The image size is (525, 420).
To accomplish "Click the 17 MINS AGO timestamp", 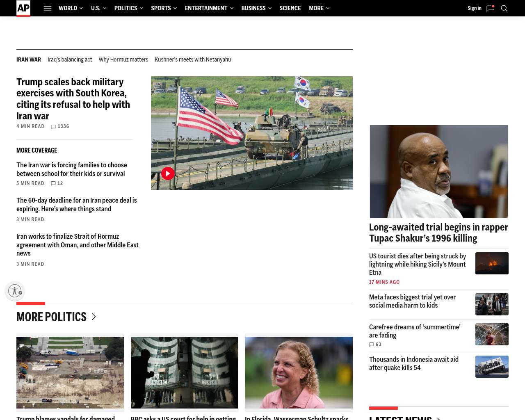I will point(384,282).
